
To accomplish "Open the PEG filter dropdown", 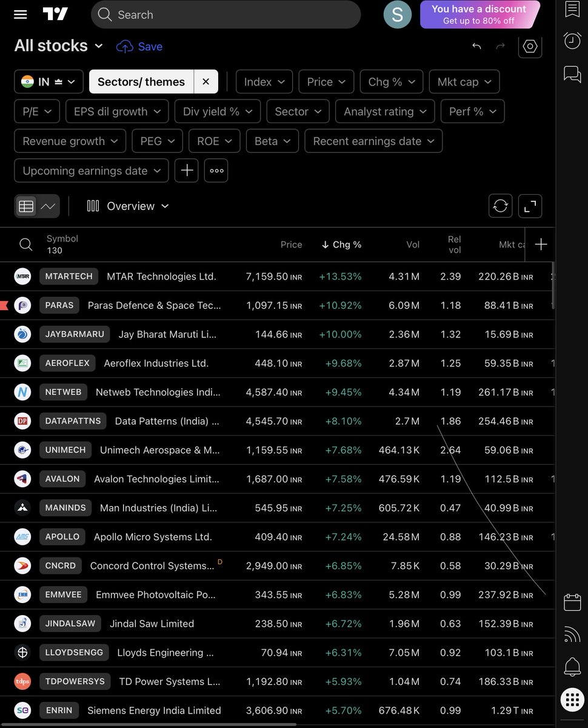I will 157,141.
